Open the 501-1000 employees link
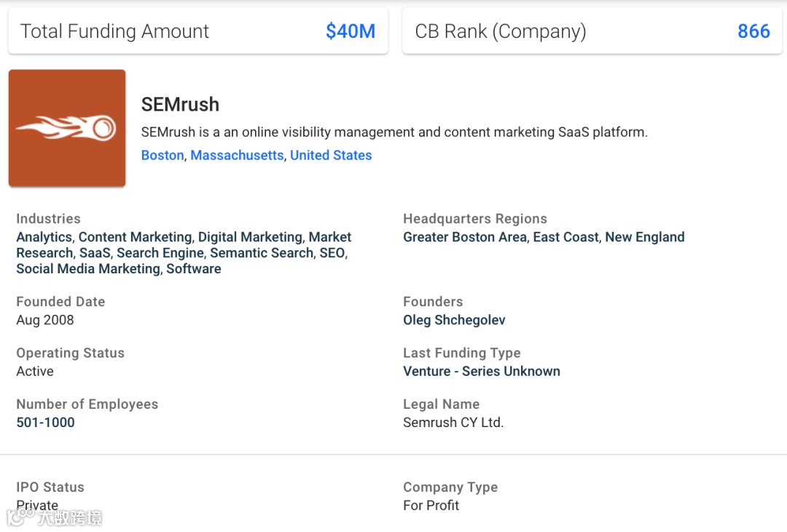Image resolution: width=787 pixels, height=532 pixels. tap(45, 422)
